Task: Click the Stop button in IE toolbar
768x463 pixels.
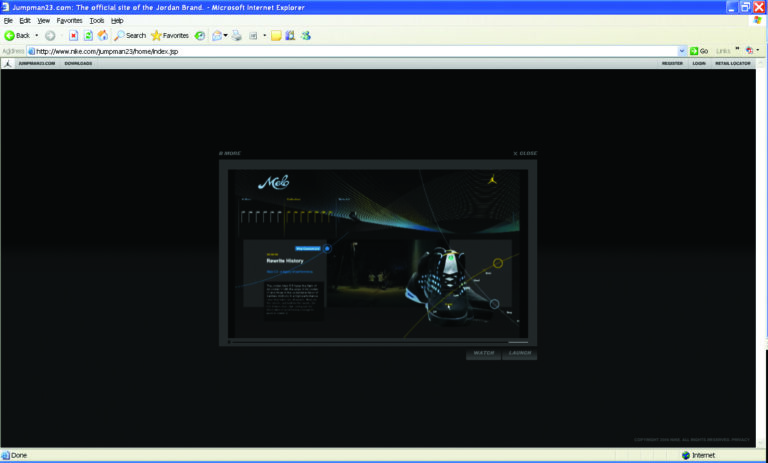Action: [73, 35]
